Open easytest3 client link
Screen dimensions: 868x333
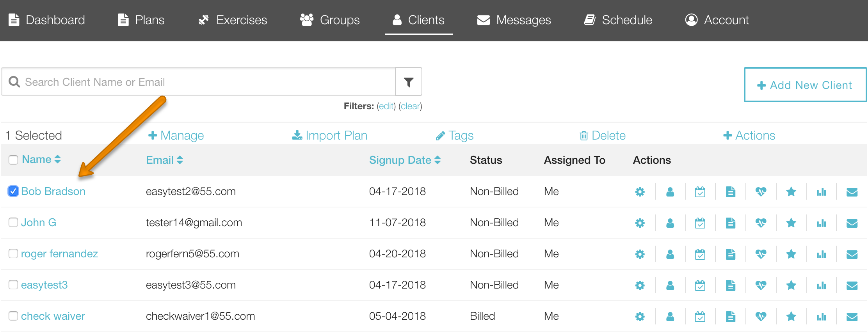coord(44,285)
